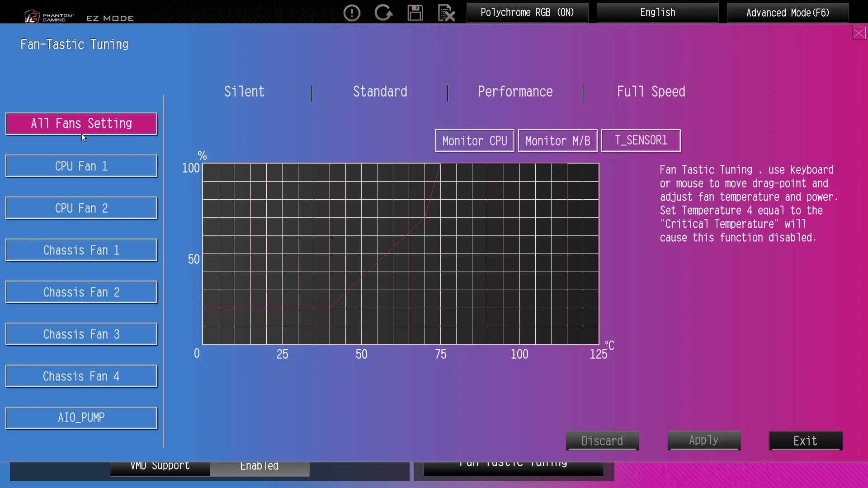Click the exclamation info icon in top bar

(x=352, y=13)
